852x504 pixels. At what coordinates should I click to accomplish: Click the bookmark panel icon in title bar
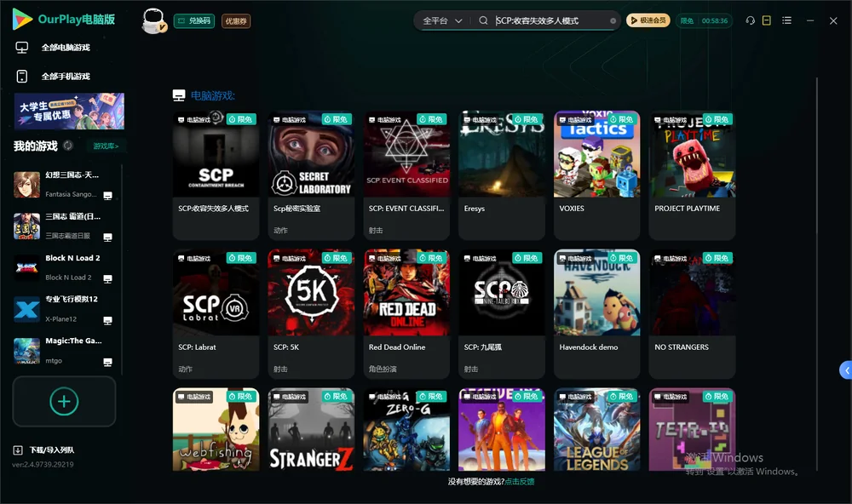tap(767, 20)
